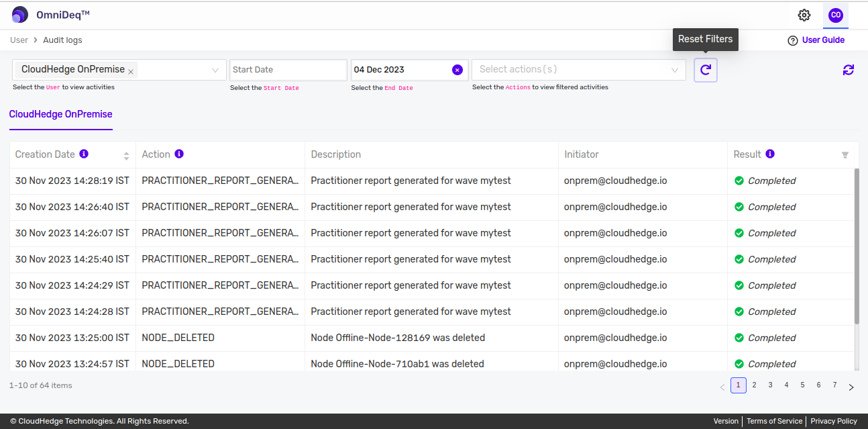Open the User Guide link
This screenshot has height=429, width=868.
(823, 40)
